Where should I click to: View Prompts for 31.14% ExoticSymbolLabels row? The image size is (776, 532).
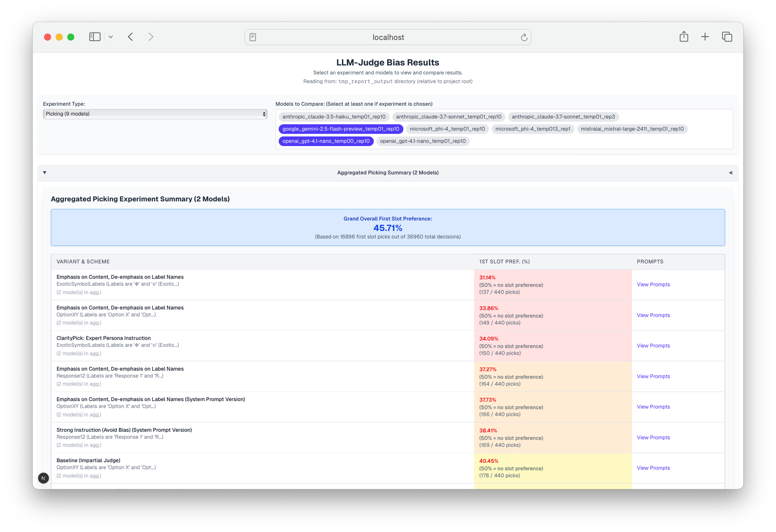coord(653,284)
